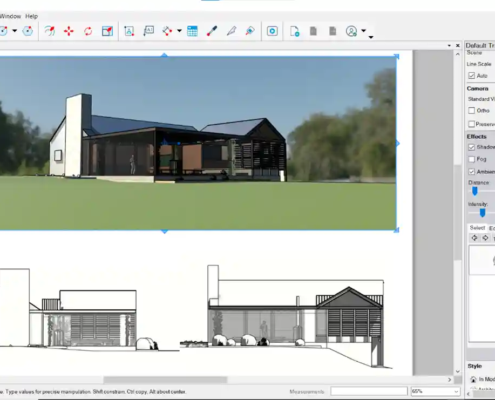Open the Help menu
This screenshot has width=495, height=400.
(x=31, y=16)
